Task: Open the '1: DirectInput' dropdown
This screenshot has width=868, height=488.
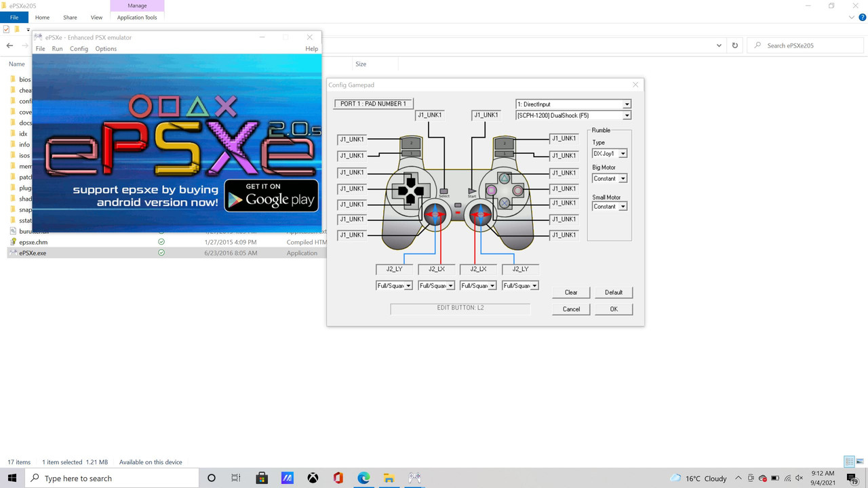Action: coord(627,104)
